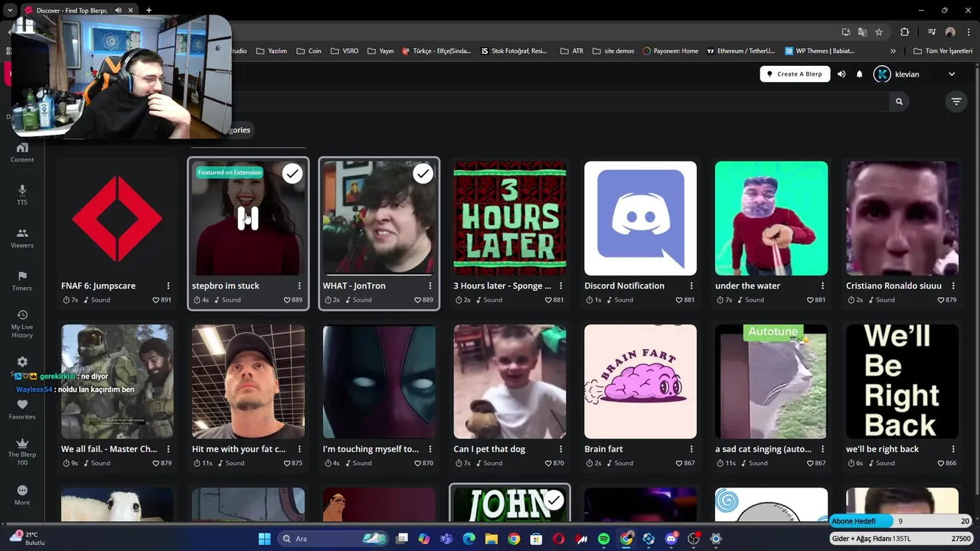The width and height of the screenshot is (980, 551).
Task: Open Chrome extensions puzzle icon
Action: [904, 32]
